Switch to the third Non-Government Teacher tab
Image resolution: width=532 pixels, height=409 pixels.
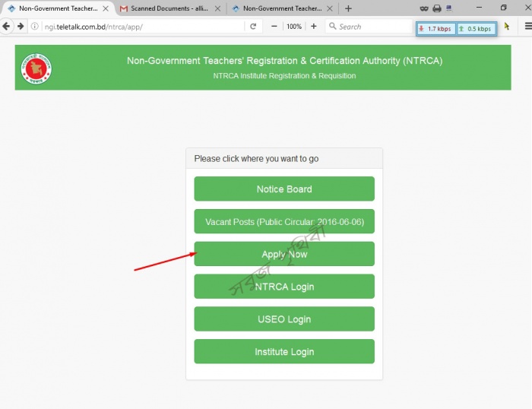coord(282,8)
